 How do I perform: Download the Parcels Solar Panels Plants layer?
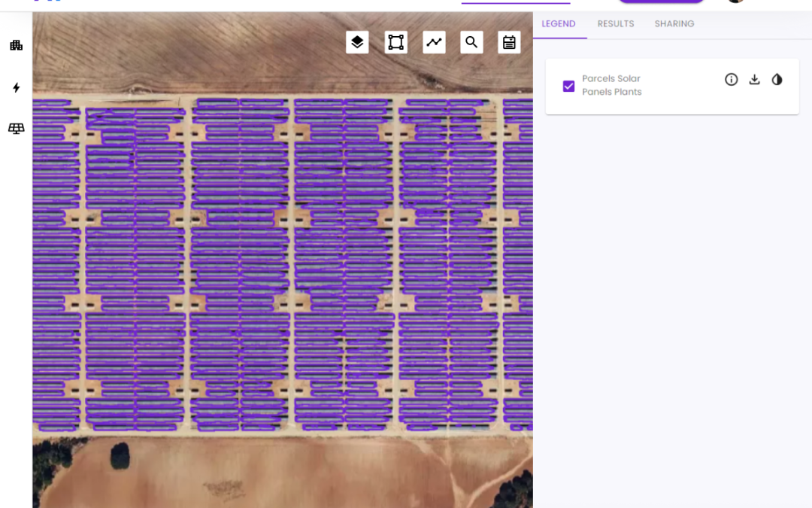pyautogui.click(x=755, y=79)
